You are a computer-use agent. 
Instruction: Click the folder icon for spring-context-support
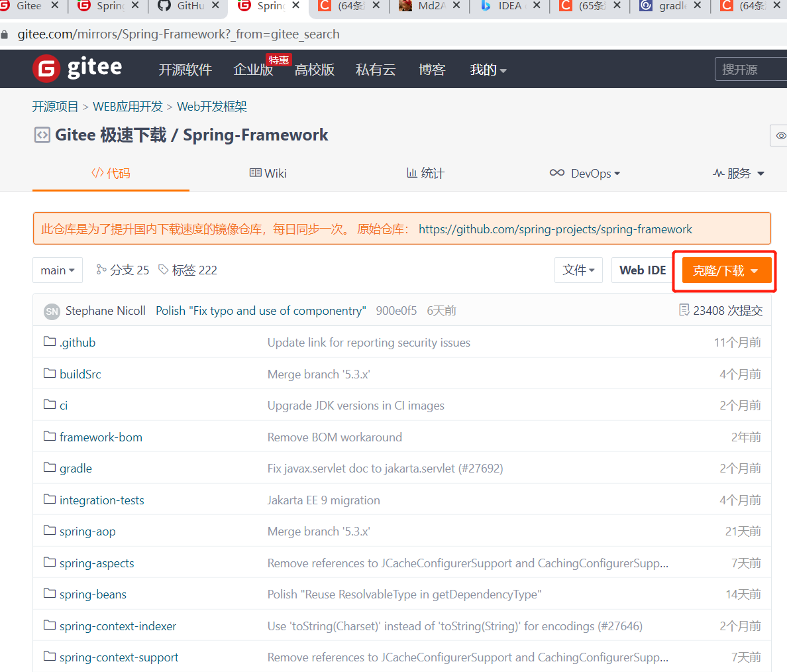[50, 657]
